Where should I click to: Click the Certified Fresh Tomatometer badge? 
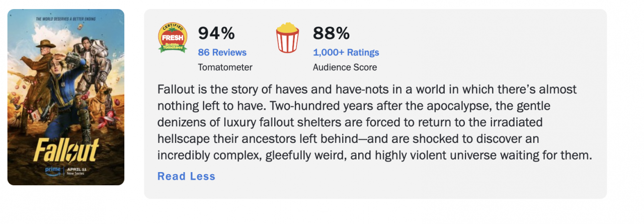click(173, 37)
